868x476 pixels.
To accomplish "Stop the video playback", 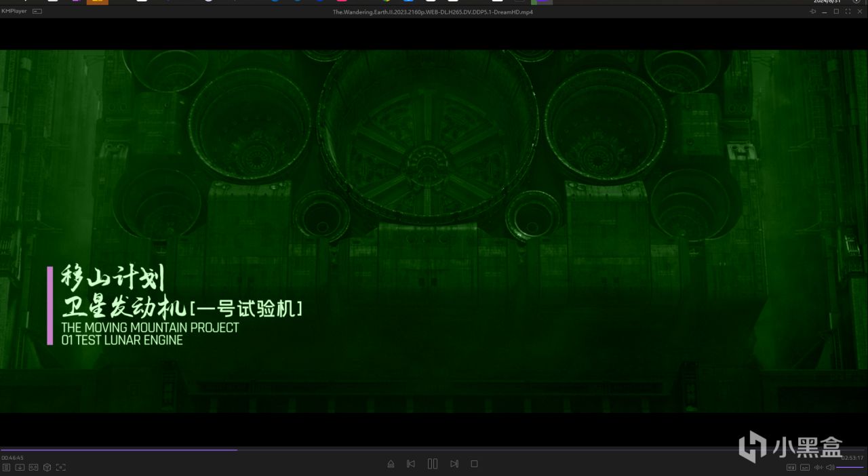I will coord(475,464).
